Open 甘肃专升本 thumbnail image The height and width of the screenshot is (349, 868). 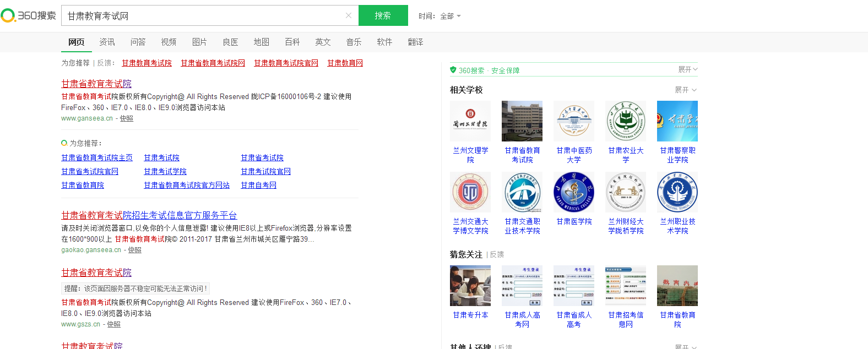tap(470, 286)
